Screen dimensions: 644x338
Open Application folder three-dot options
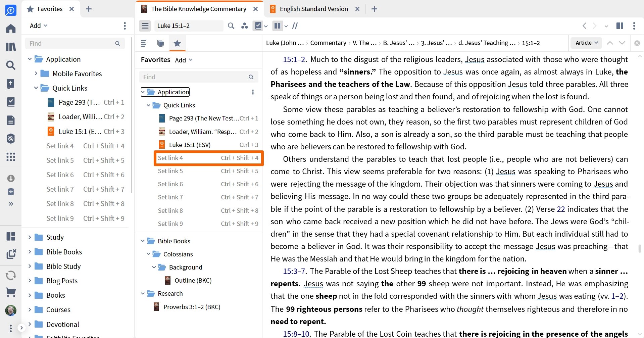point(253,92)
